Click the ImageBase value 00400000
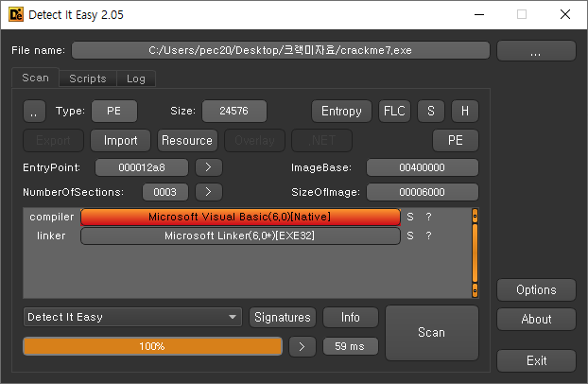This screenshot has width=588, height=384. click(423, 167)
